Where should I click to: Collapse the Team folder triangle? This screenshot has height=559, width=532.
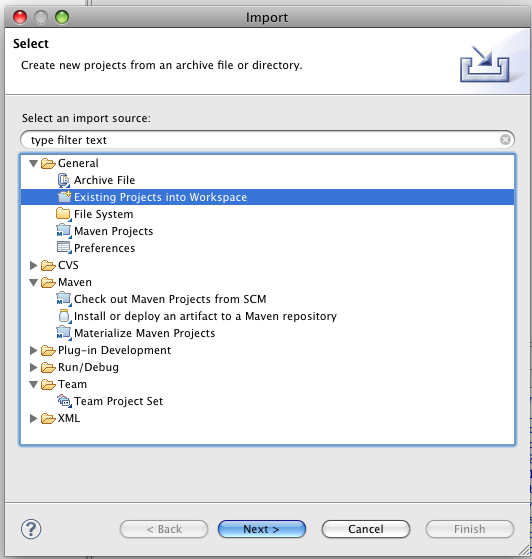coord(34,385)
